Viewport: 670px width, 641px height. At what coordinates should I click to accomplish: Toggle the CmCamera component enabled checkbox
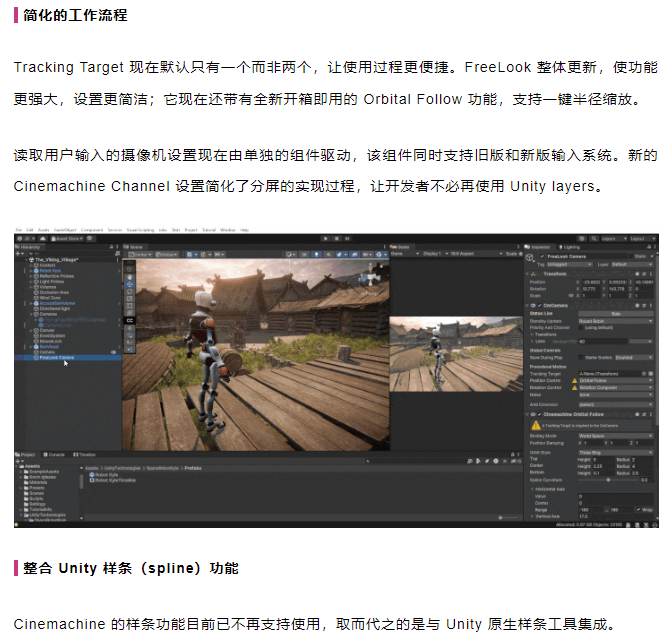click(x=540, y=306)
